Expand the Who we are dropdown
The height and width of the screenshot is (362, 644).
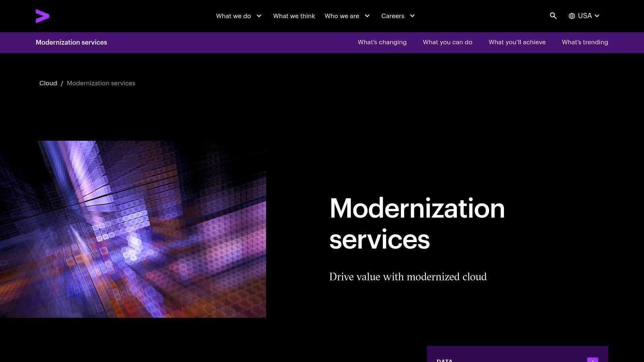367,16
